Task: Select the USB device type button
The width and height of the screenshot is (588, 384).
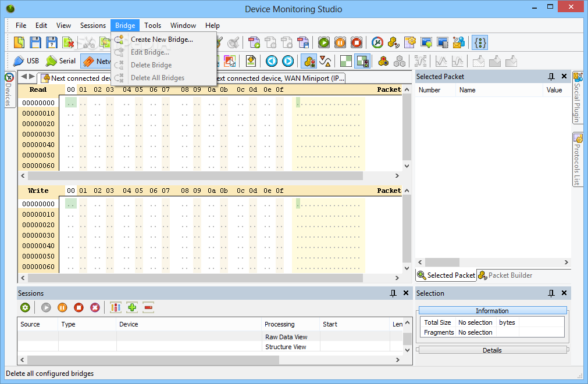Action: (x=26, y=60)
